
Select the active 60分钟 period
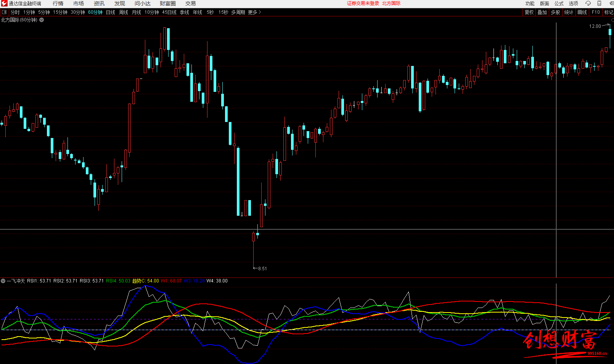[x=95, y=12]
